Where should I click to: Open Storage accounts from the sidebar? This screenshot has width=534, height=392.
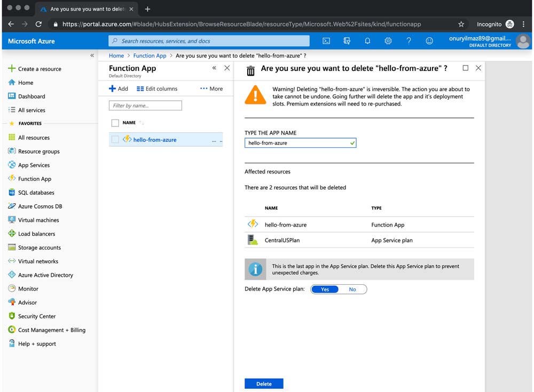[x=39, y=247]
